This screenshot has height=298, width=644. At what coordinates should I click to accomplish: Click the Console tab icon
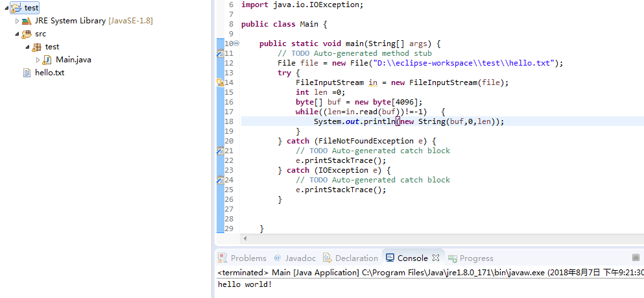390,258
